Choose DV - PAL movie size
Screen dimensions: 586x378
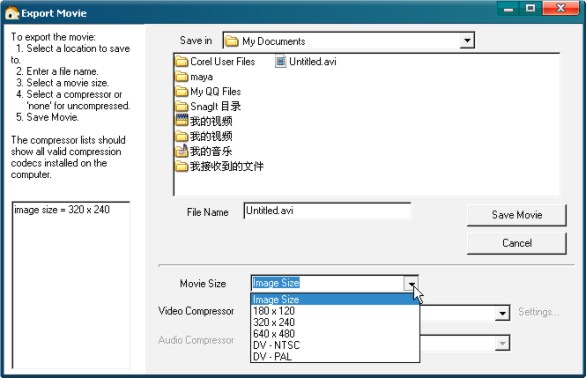[335, 356]
